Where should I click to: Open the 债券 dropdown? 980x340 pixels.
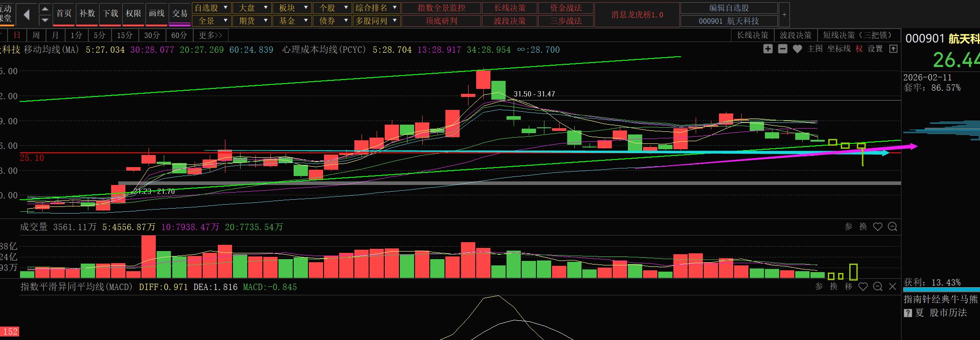332,21
